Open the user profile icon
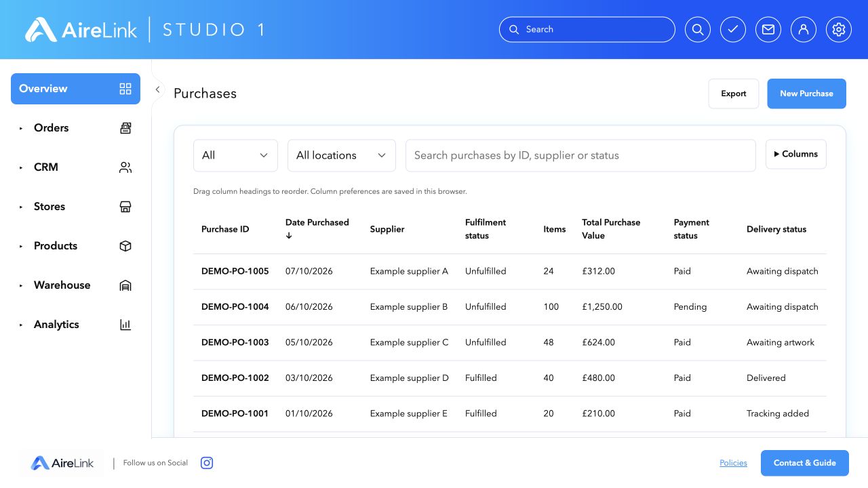The image size is (868, 488). coord(804,30)
